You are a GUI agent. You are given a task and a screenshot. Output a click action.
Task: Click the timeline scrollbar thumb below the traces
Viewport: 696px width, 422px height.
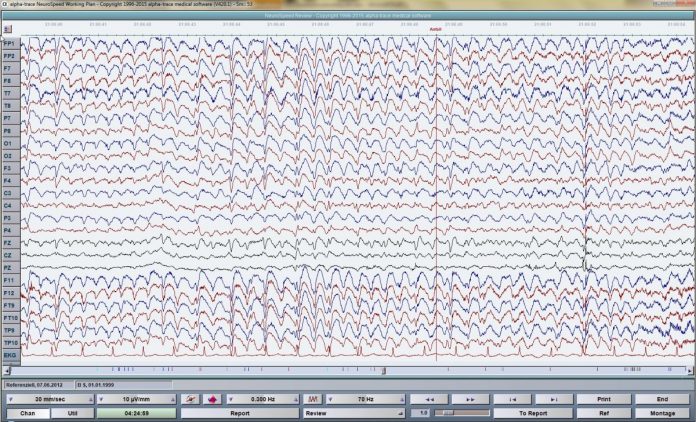(x=384, y=370)
